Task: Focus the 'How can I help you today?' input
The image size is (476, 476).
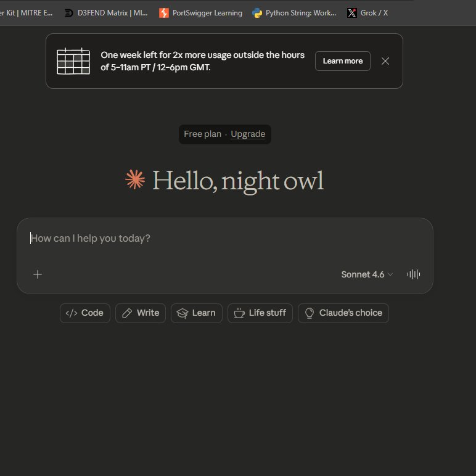Action: pyautogui.click(x=224, y=238)
